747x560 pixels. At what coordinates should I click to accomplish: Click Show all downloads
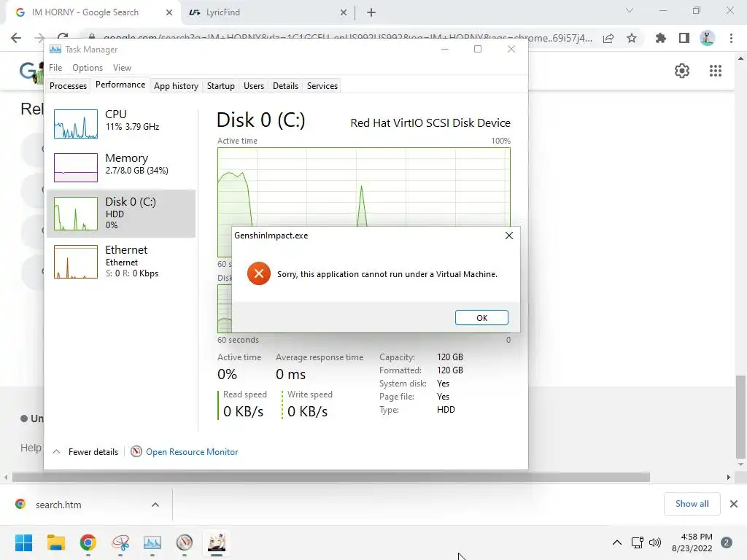click(x=692, y=504)
